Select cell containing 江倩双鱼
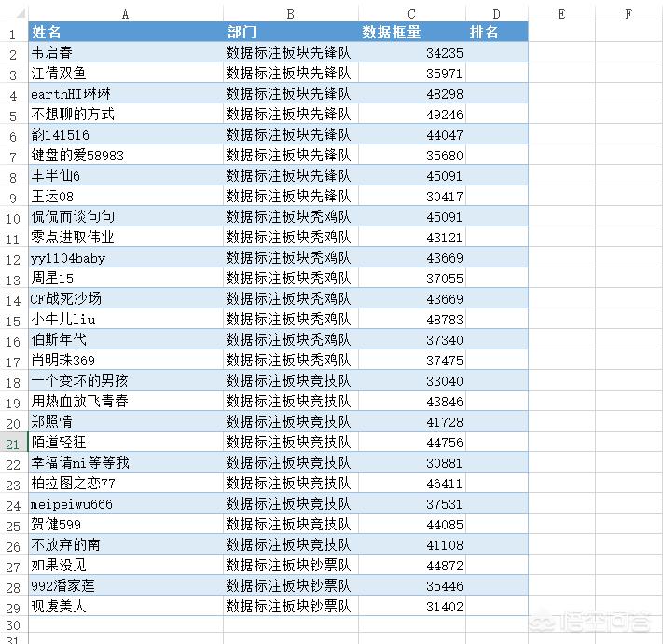663x644 pixels. click(126, 73)
